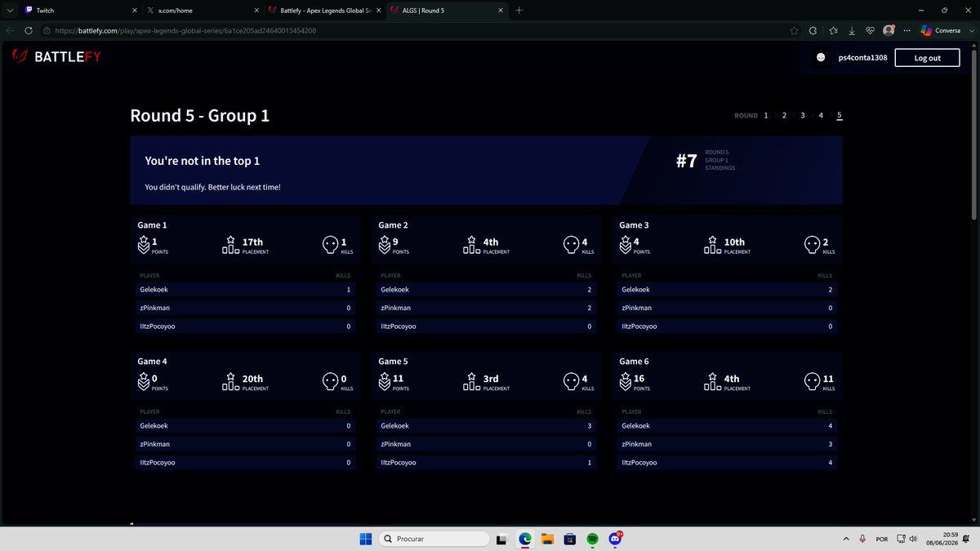This screenshot has height=551, width=980.
Task: Click the microphone tray icon
Action: pos(862,539)
